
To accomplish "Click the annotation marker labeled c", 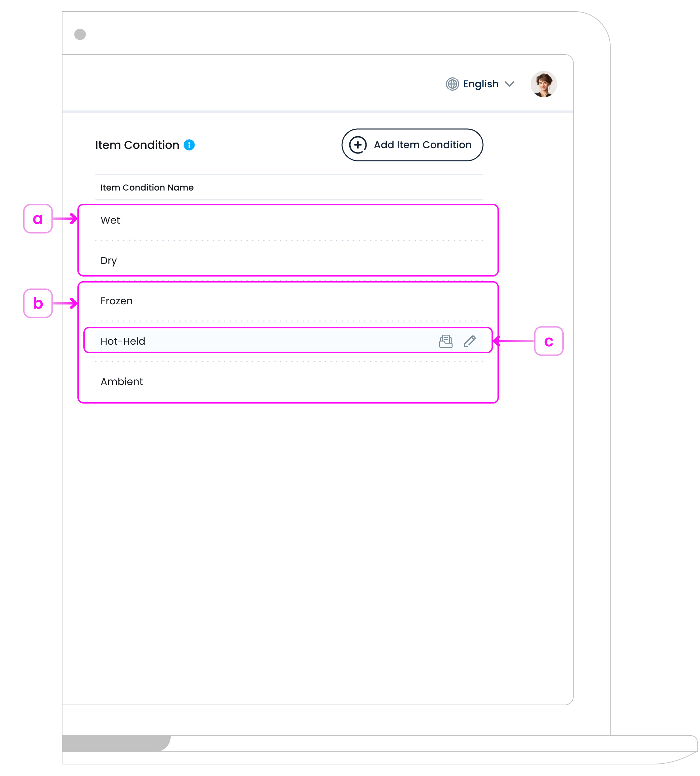I will coord(548,341).
